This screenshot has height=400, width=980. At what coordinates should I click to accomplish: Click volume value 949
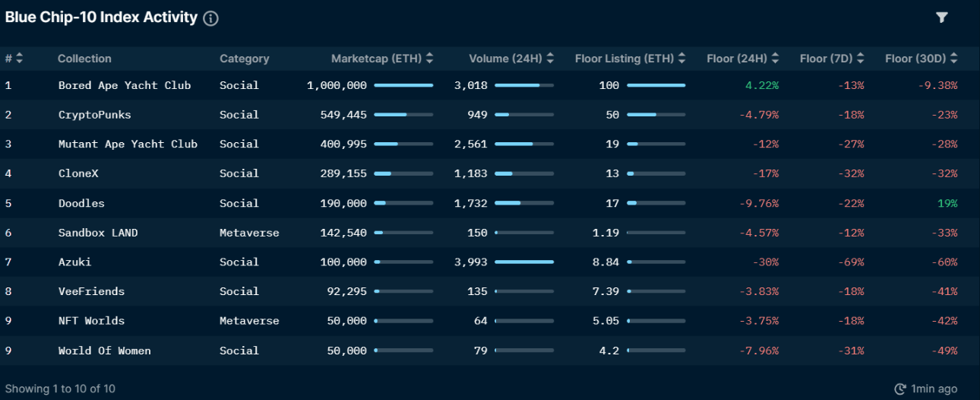(x=478, y=115)
